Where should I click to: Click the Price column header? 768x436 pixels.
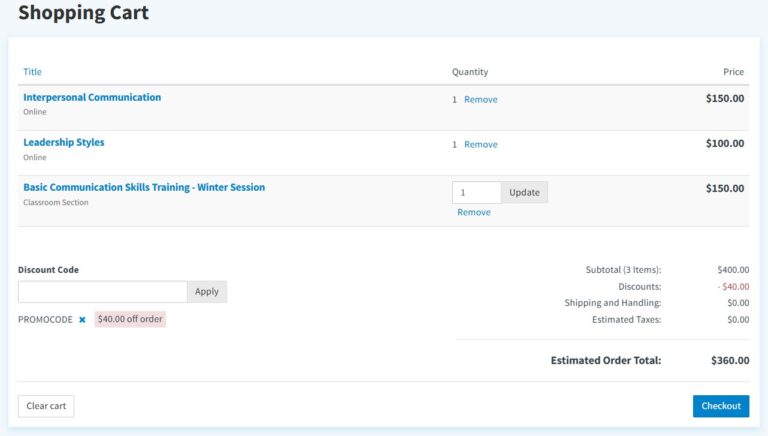tap(733, 72)
